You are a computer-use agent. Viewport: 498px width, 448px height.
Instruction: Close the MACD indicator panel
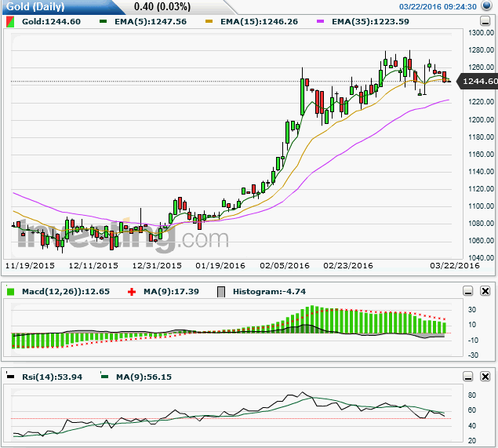485,291
